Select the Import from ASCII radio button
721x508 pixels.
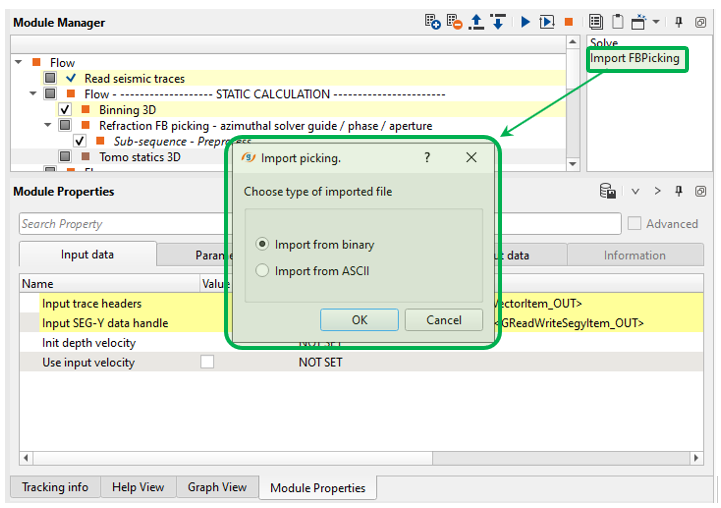pyautogui.click(x=263, y=270)
